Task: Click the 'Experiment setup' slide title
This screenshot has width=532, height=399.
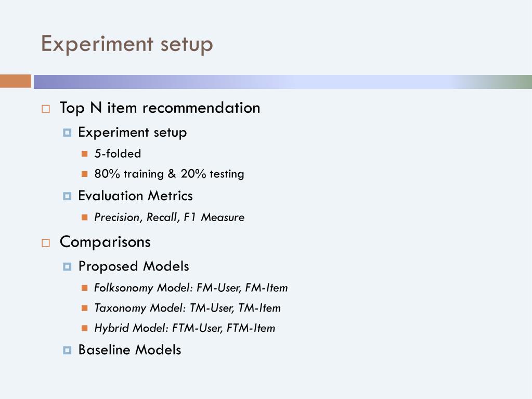Action: coord(127,44)
